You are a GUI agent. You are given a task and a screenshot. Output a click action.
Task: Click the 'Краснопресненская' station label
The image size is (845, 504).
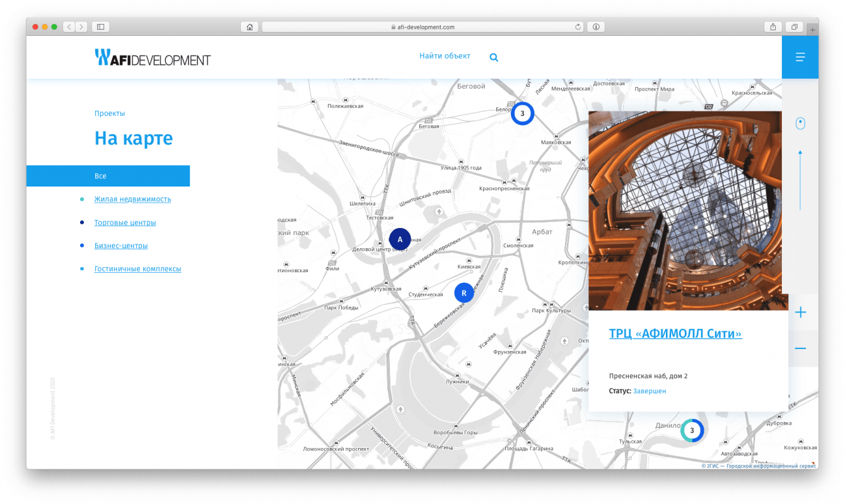[x=504, y=188]
